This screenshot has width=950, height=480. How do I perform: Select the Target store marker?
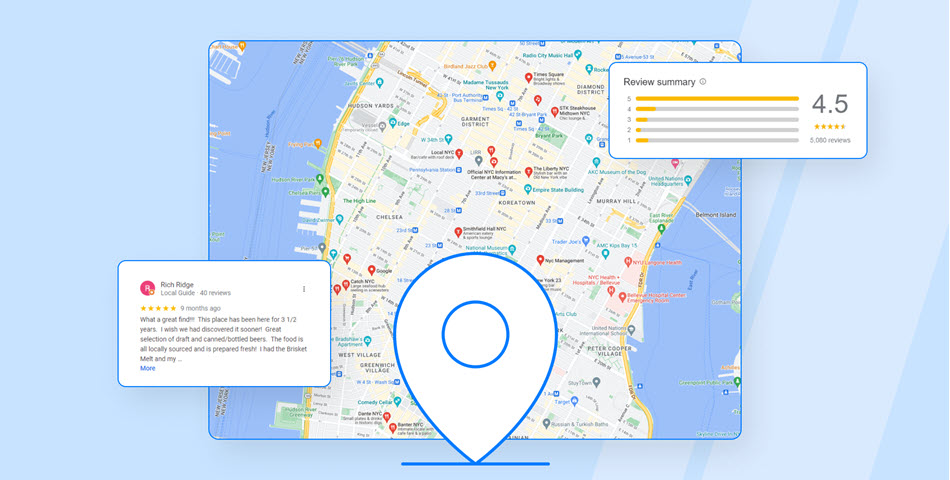(x=575, y=401)
